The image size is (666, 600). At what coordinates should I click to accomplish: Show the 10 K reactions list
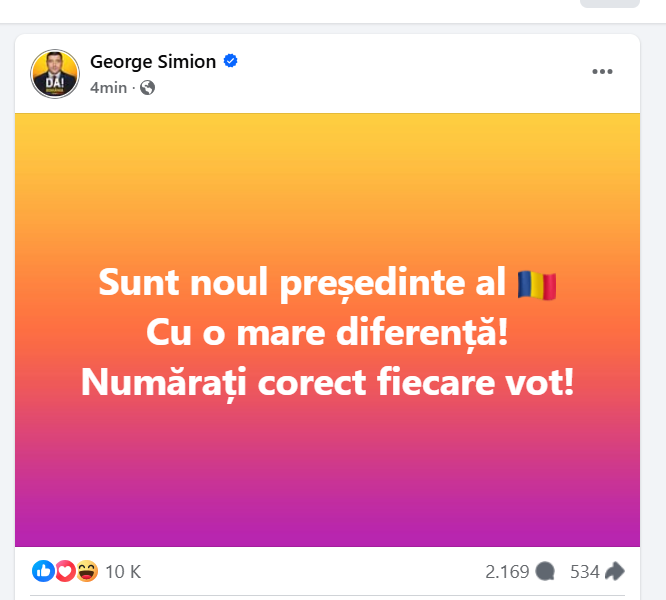122,572
